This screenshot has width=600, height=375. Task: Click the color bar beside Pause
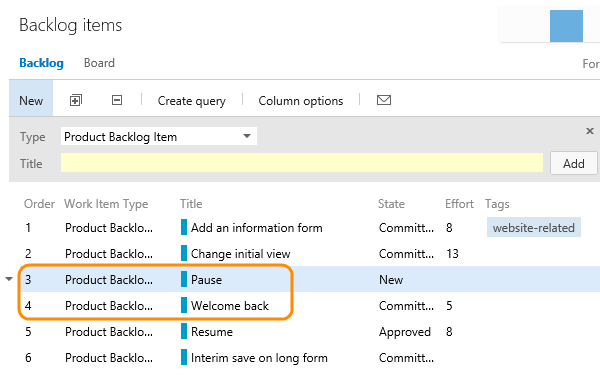(184, 279)
